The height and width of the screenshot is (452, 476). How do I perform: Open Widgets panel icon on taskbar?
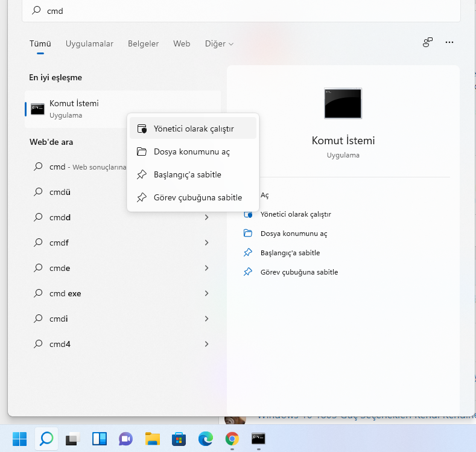[100, 439]
